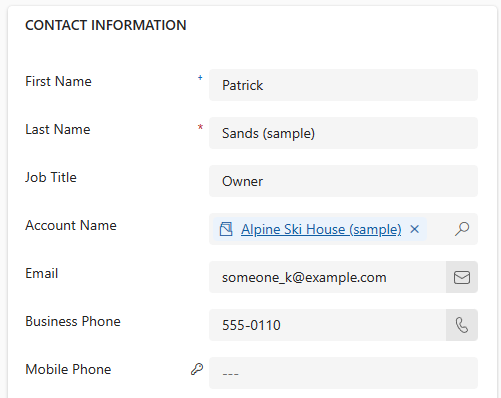Edit the Last Name field with Sands
The image size is (501, 398).
[x=343, y=133]
